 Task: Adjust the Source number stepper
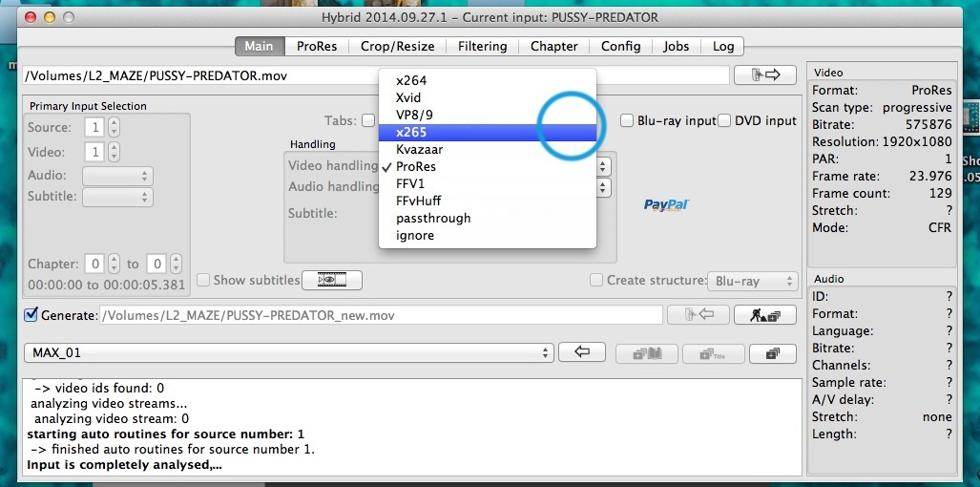coord(114,128)
